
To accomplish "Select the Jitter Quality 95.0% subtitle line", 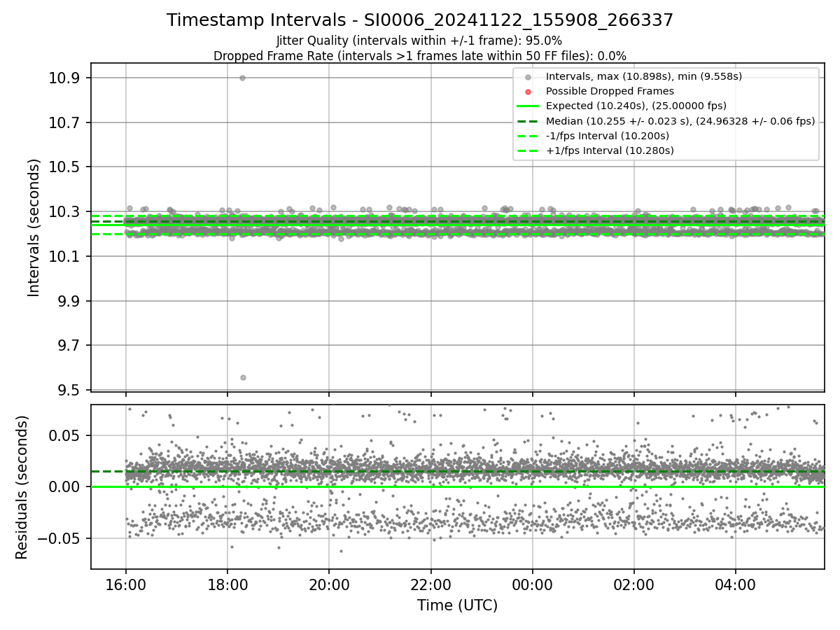I will (x=419, y=41).
